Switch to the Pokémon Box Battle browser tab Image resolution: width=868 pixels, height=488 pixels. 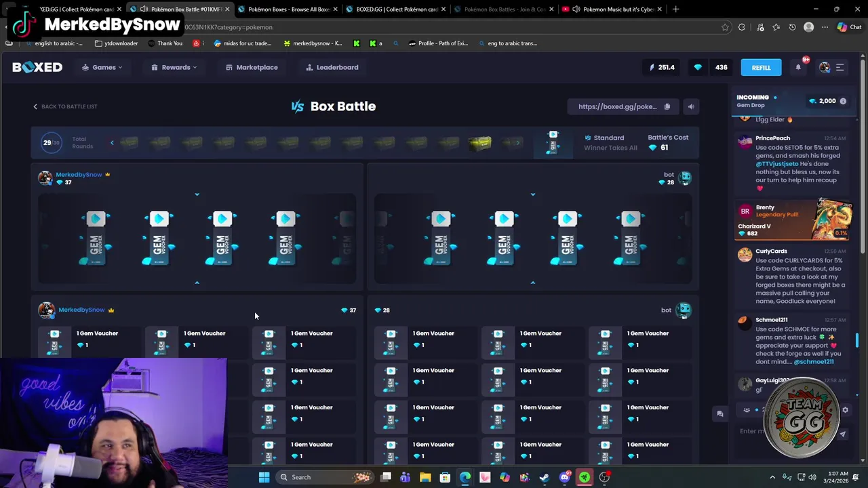180,9
